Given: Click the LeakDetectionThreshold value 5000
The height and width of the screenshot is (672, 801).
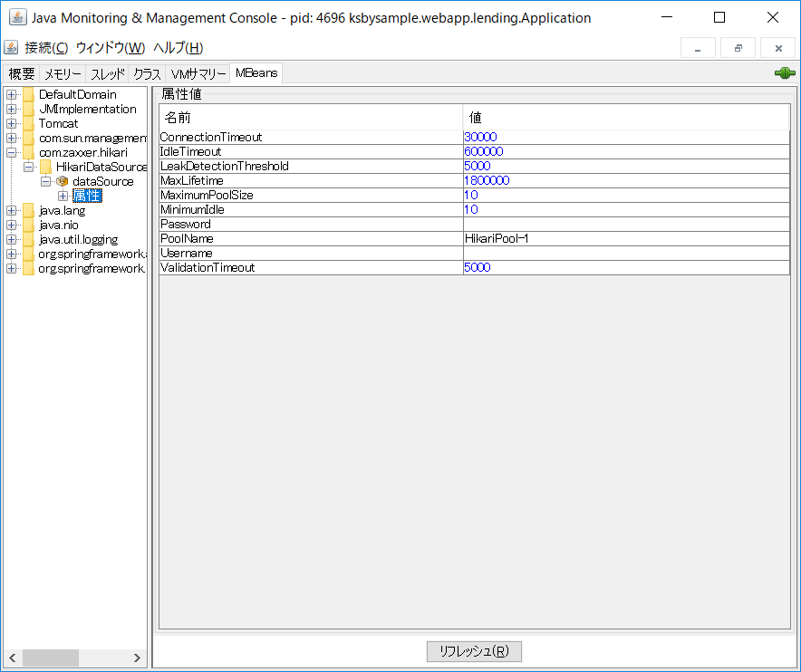Looking at the screenshot, I should tap(478, 166).
